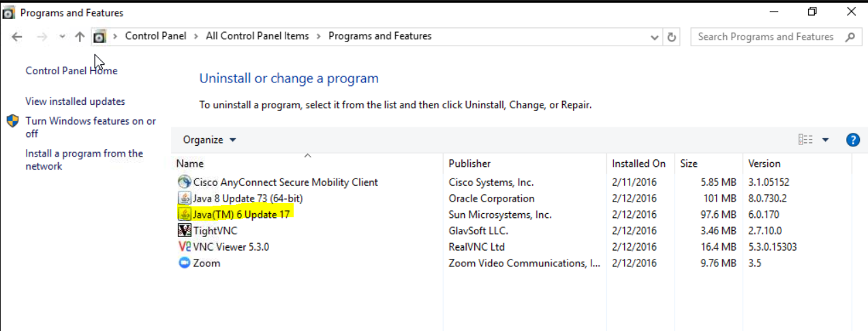Screen dimensions: 868x331
Task: Expand the chevron after All Control Panel Items
Action: point(319,36)
